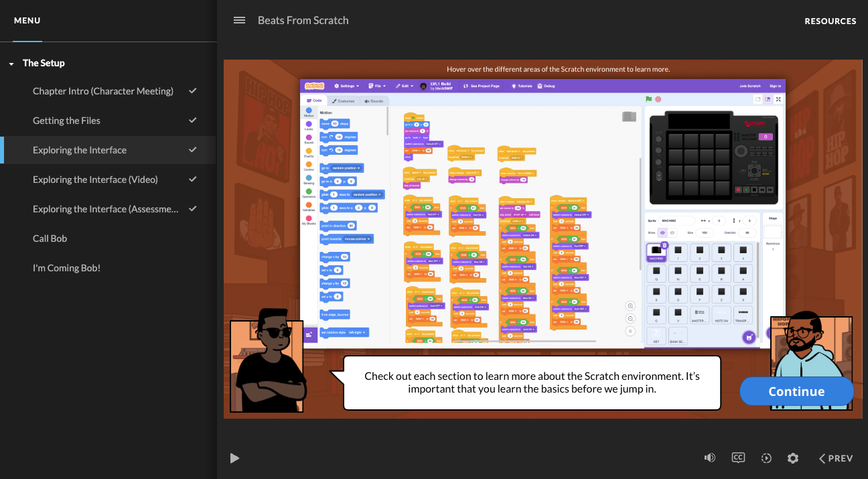The image size is (868, 479).
Task: Open Debug from the Scratch toolbar
Action: 546,86
